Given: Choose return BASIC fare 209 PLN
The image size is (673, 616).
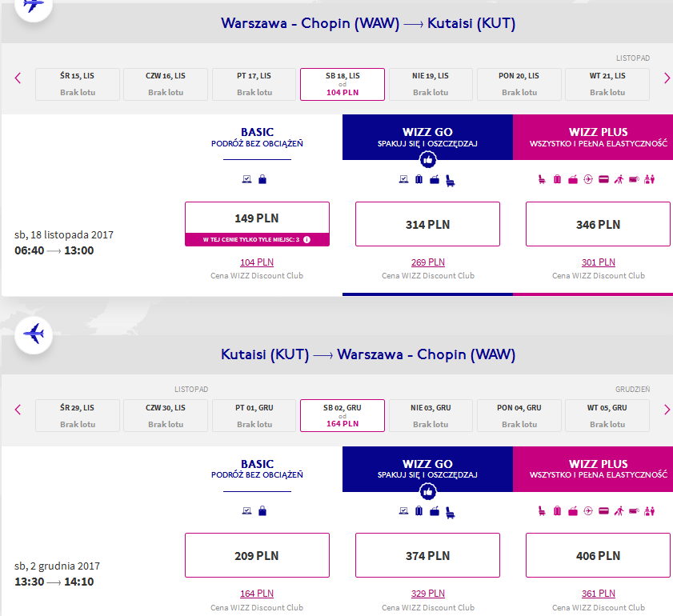Looking at the screenshot, I should coord(257,555).
